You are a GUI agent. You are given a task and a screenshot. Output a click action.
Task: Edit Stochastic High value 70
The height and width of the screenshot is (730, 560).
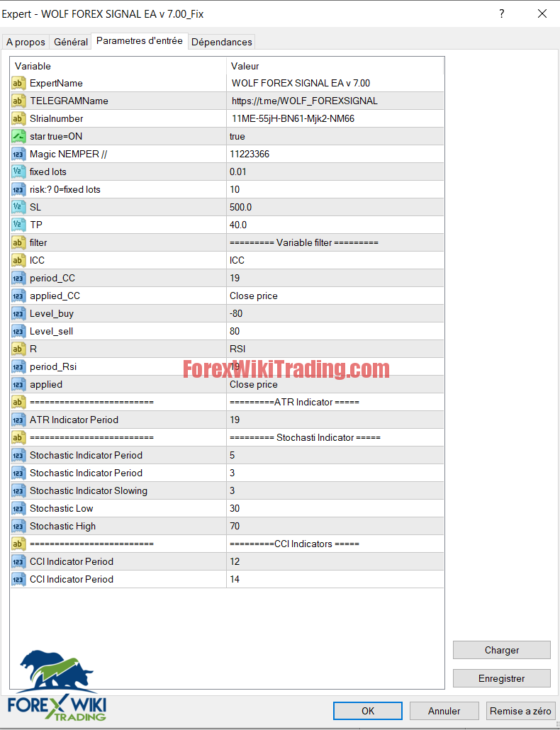pyautogui.click(x=335, y=526)
